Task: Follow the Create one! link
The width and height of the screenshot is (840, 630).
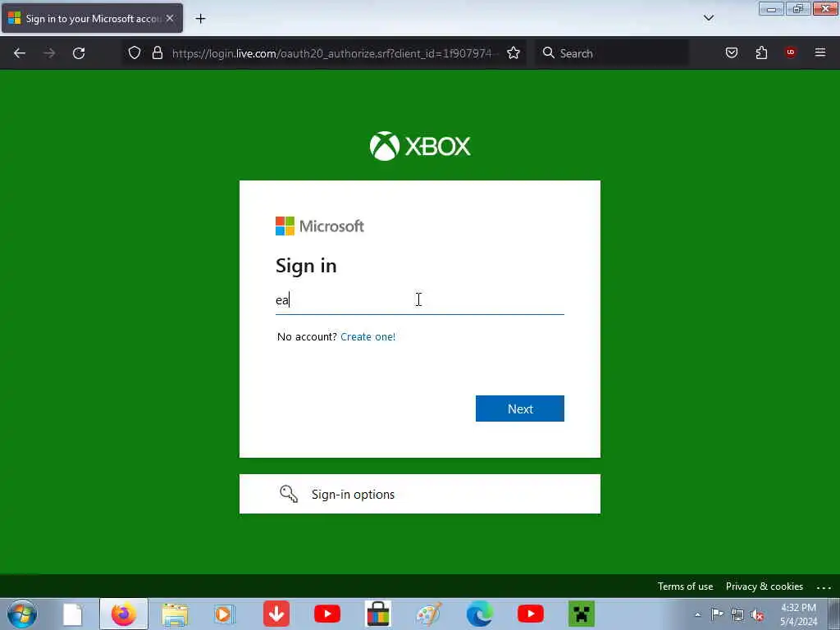Action: 368,337
